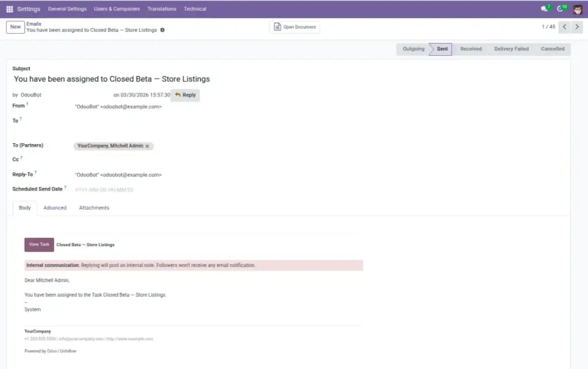Set status to Delivery Failed

pyautogui.click(x=511, y=49)
